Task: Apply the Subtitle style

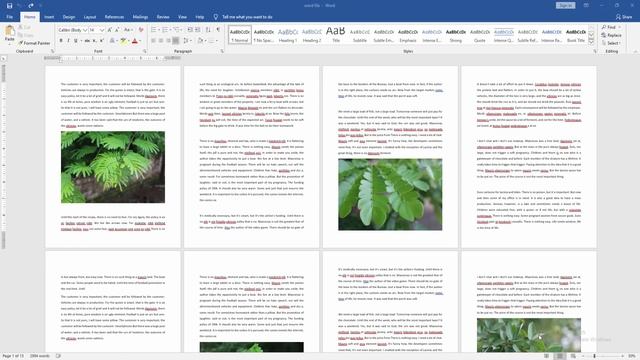Action: click(x=360, y=36)
